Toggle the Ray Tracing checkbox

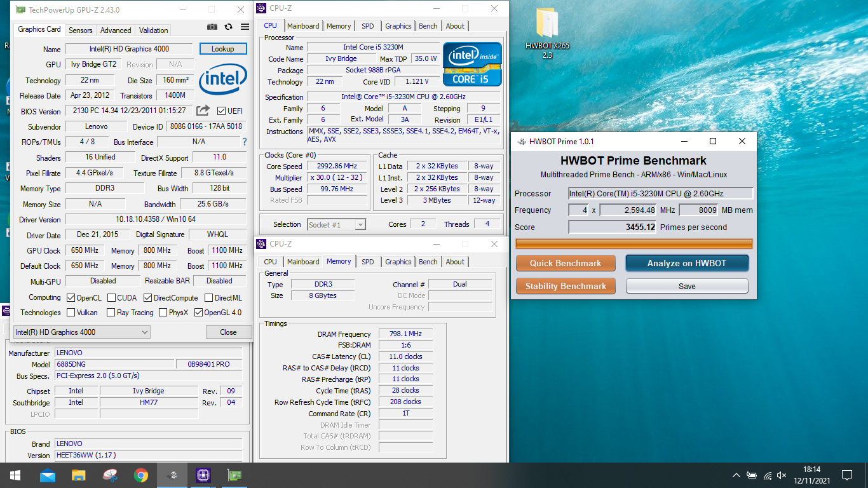(111, 312)
